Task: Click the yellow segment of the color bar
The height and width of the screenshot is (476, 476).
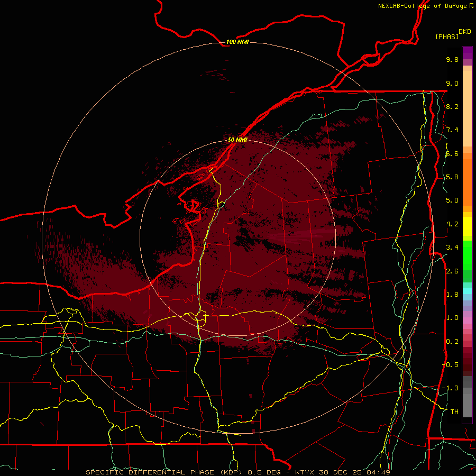Action: (467, 226)
